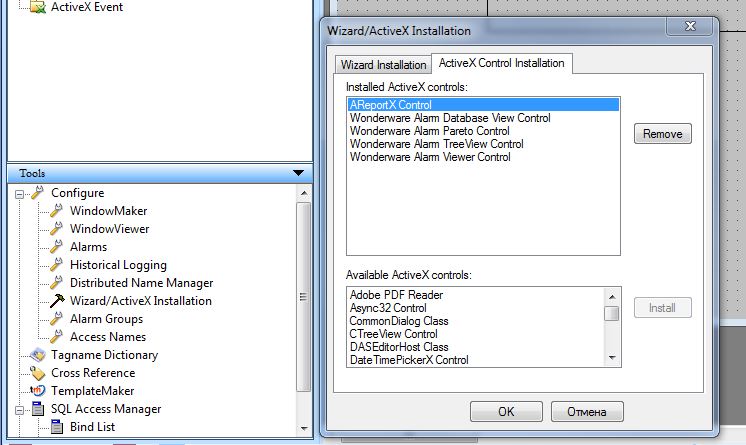Click the ActiveX Event icon
Viewport: 746px width, 445px height.
(38, 8)
